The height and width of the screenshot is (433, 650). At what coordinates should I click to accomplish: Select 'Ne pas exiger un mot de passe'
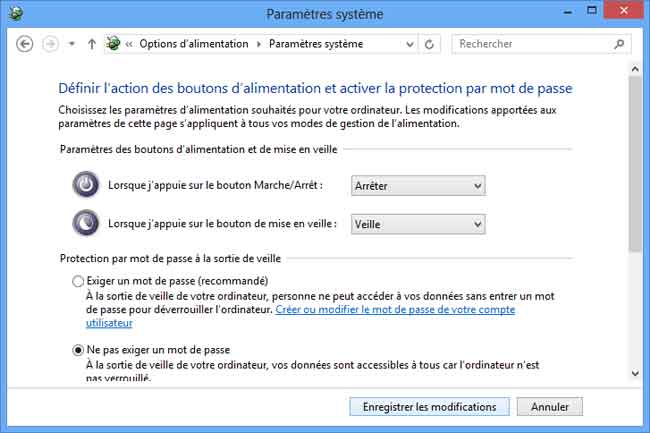(79, 350)
